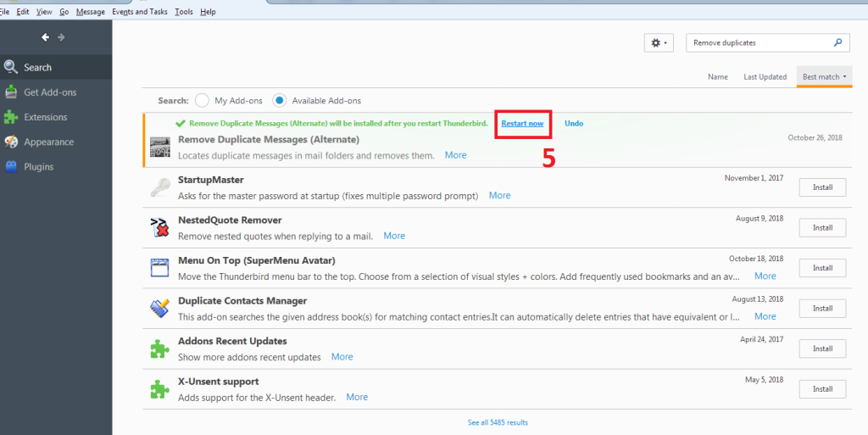Install the NestedQuote Remover add-on

(822, 228)
